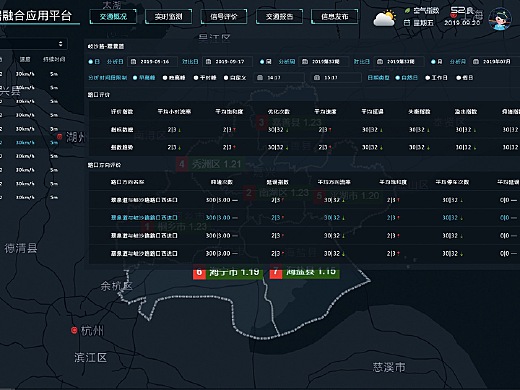This screenshot has height=390, width=520.
Task: Expand the dropdown selector at top of left panel
Action: click(x=33, y=44)
